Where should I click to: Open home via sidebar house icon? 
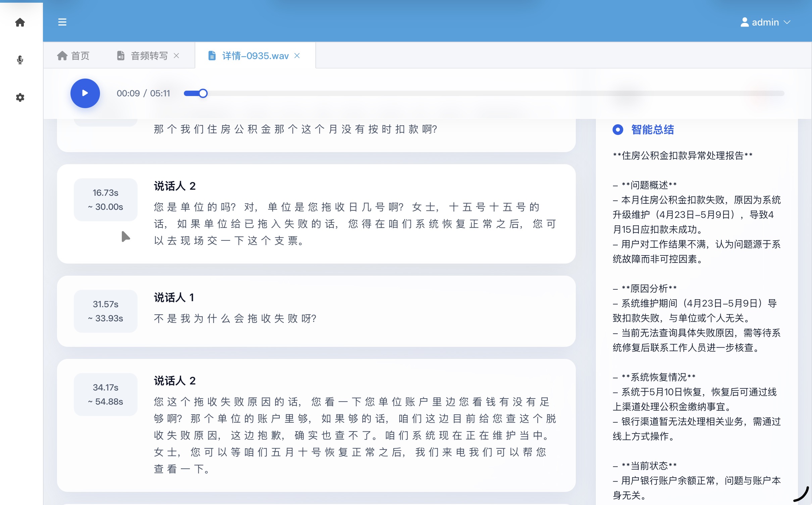[20, 22]
